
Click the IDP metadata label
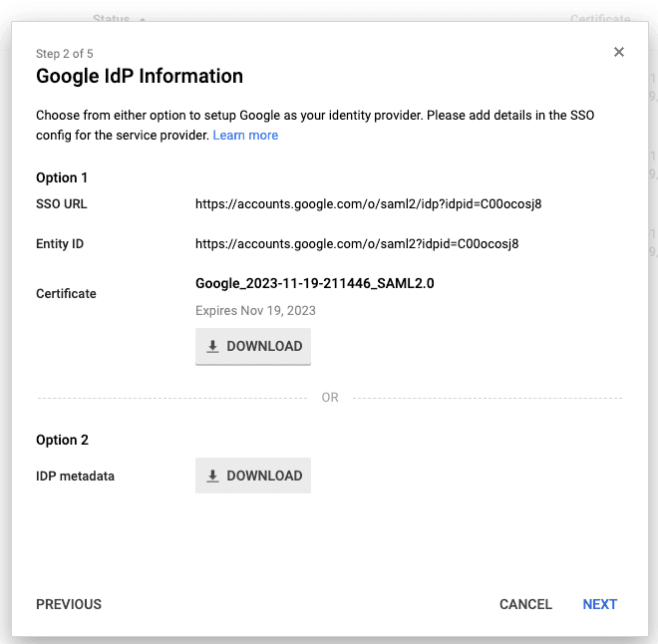click(x=75, y=477)
